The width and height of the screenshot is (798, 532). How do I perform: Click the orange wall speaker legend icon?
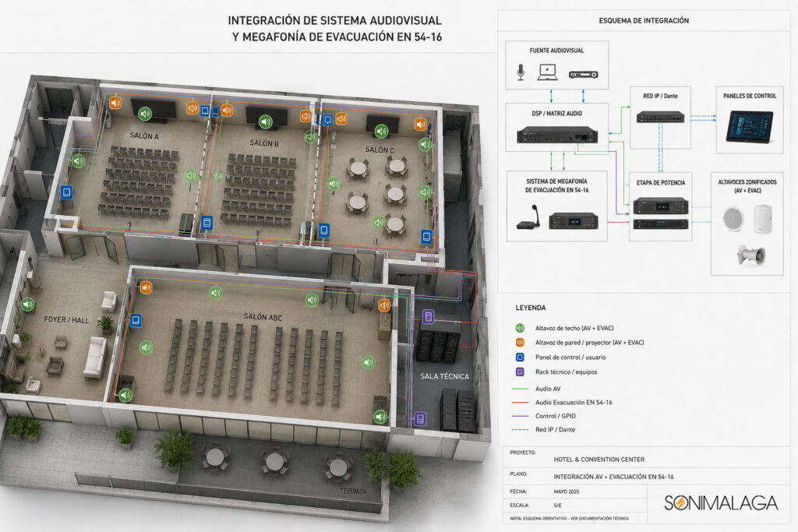tap(520, 342)
